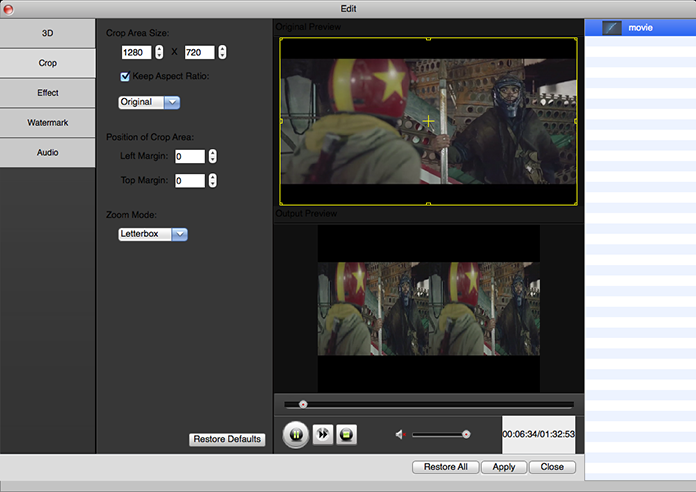Click the Top Margin input field
This screenshot has width=696, height=492.
pyautogui.click(x=190, y=181)
